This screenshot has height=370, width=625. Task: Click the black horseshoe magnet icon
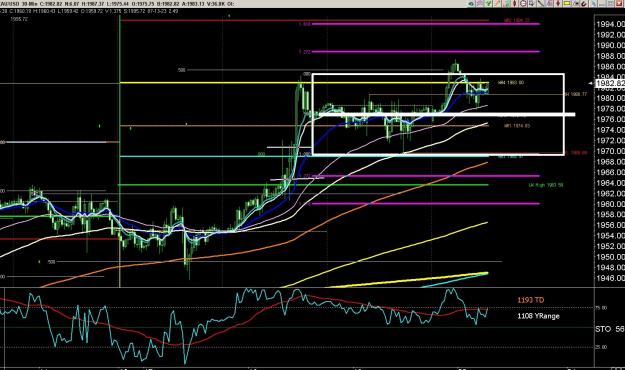(x=584, y=4)
